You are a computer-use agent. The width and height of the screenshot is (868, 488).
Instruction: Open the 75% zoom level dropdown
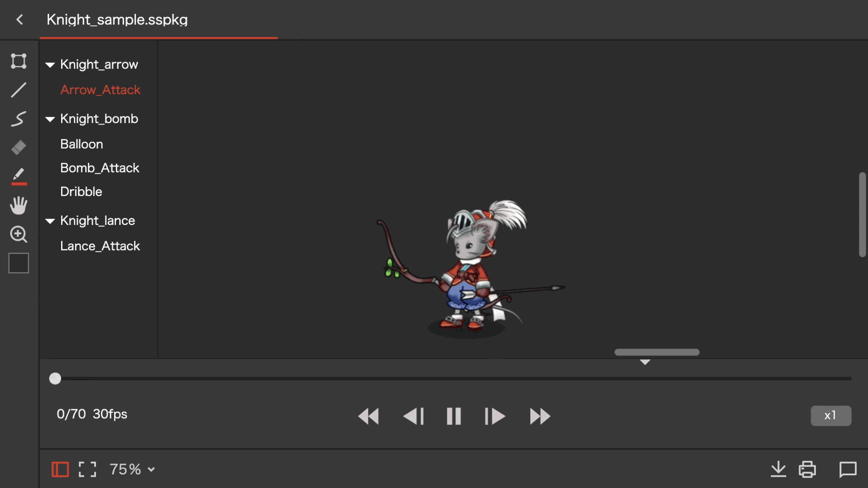(132, 469)
